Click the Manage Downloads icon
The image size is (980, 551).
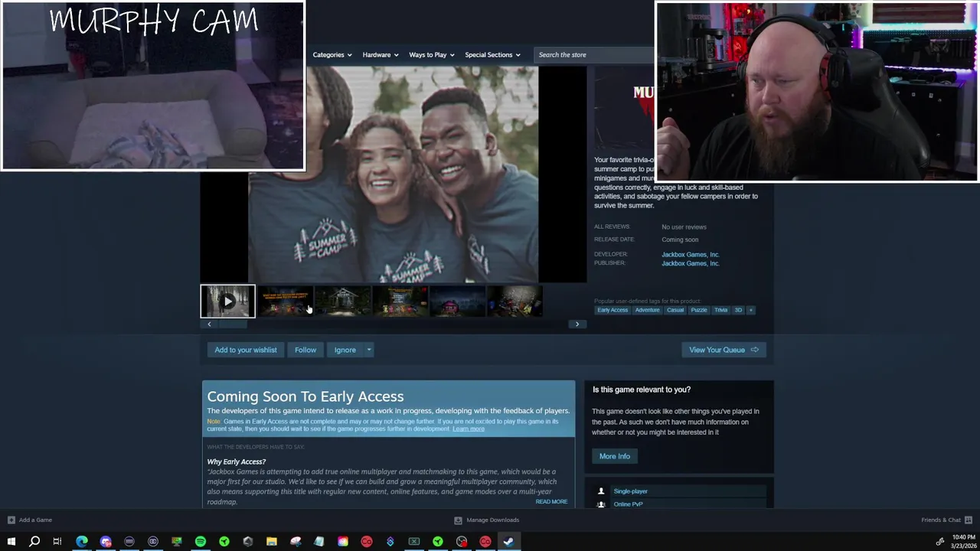coord(458,520)
